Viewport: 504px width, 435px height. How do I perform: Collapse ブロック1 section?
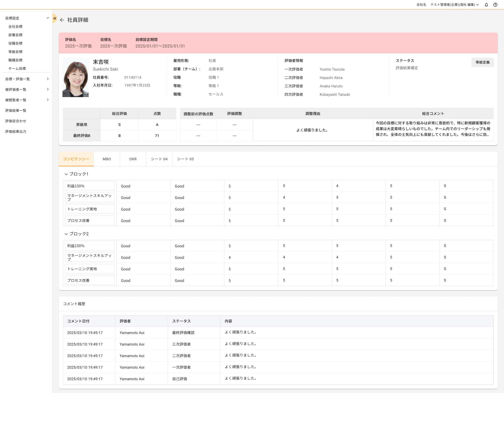coord(66,174)
